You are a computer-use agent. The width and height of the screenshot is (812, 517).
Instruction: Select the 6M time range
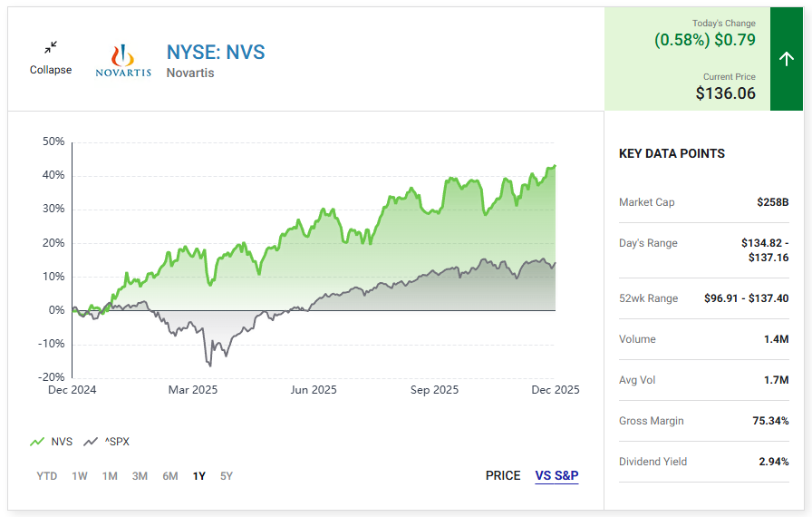(169, 476)
